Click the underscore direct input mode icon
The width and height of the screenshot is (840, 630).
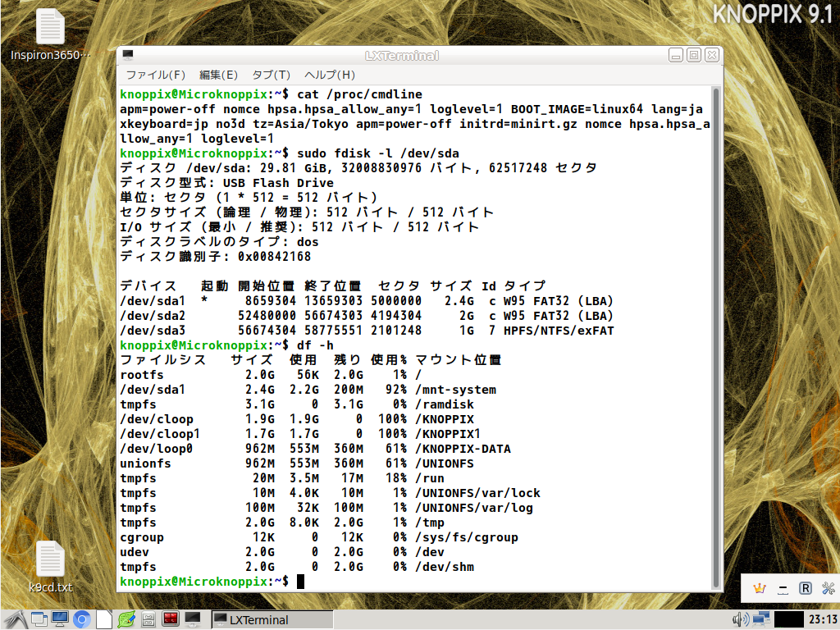click(783, 589)
